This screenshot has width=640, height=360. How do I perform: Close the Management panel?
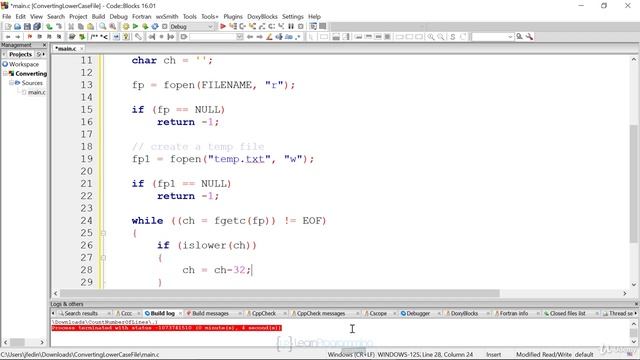[44, 45]
